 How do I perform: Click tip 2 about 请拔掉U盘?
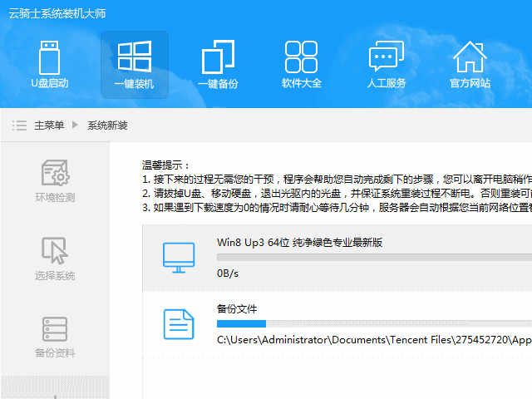tap(337, 194)
